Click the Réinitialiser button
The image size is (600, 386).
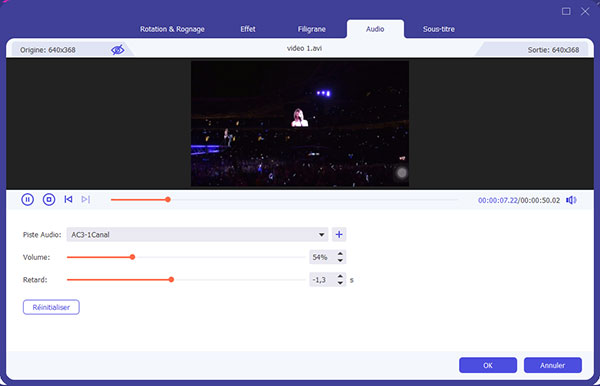click(51, 307)
